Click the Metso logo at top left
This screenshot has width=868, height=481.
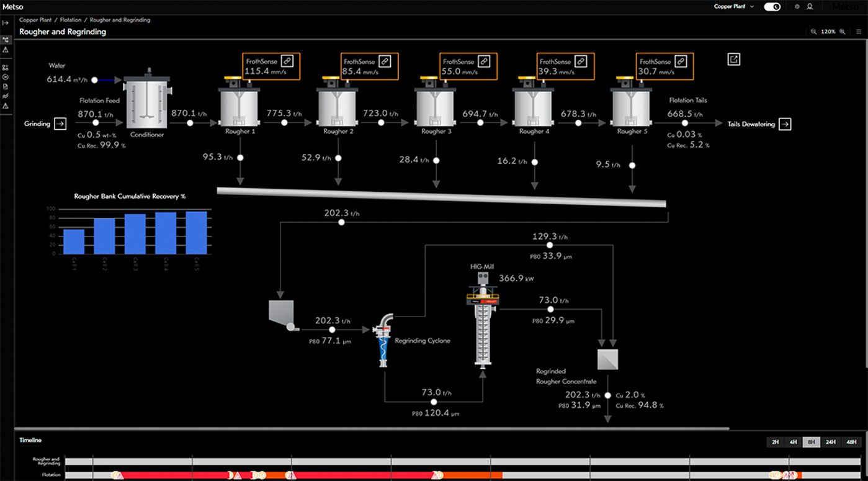point(12,7)
